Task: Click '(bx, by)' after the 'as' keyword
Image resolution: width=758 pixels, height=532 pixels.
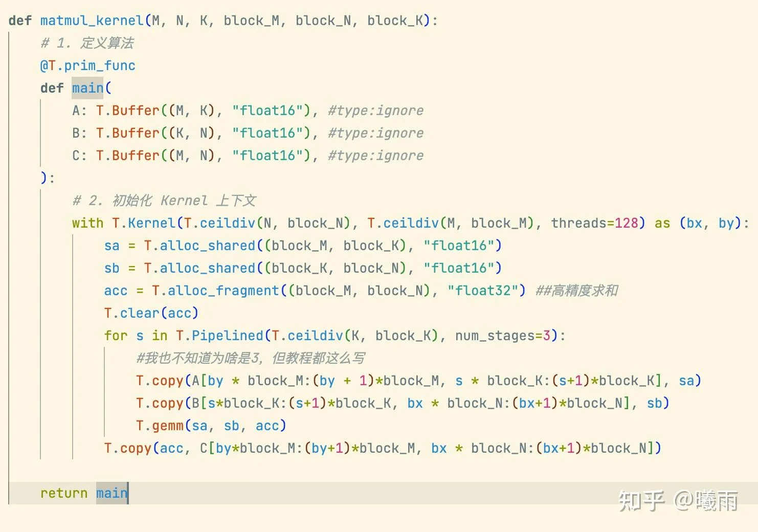Action: [x=710, y=223]
